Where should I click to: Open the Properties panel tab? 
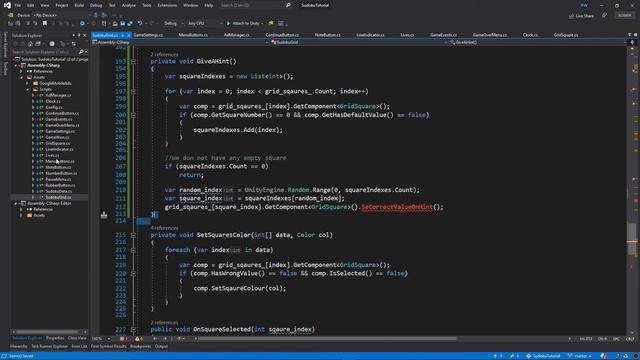[x=55, y=338]
